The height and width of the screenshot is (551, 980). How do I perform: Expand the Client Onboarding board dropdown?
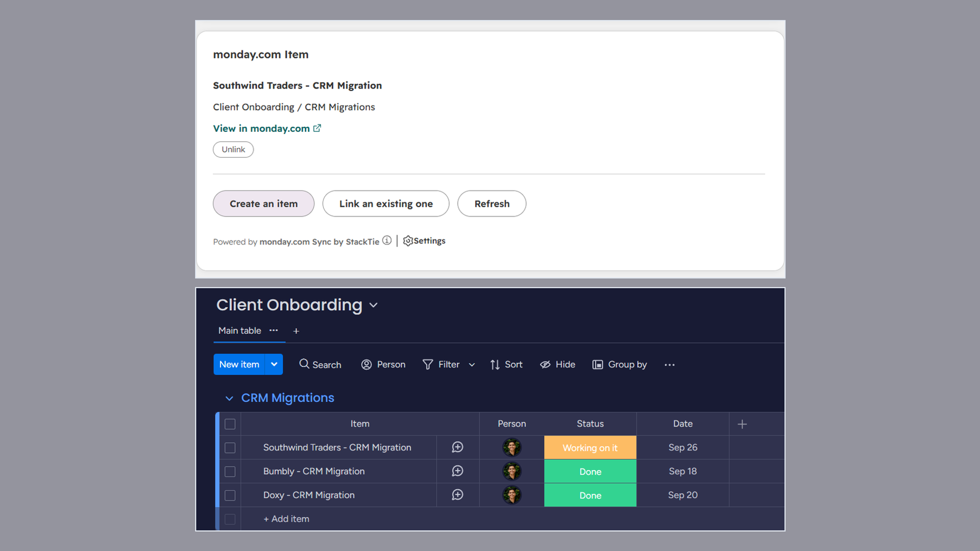pos(374,305)
